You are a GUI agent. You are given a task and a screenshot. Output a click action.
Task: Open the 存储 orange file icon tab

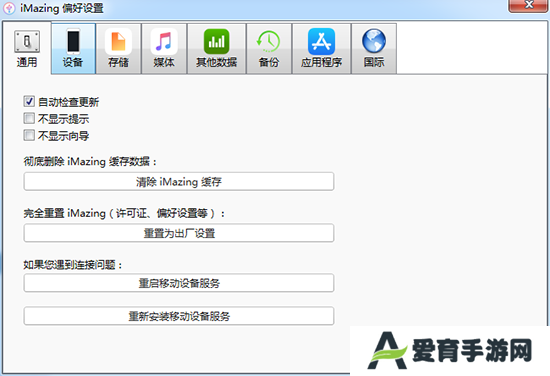pos(119,48)
